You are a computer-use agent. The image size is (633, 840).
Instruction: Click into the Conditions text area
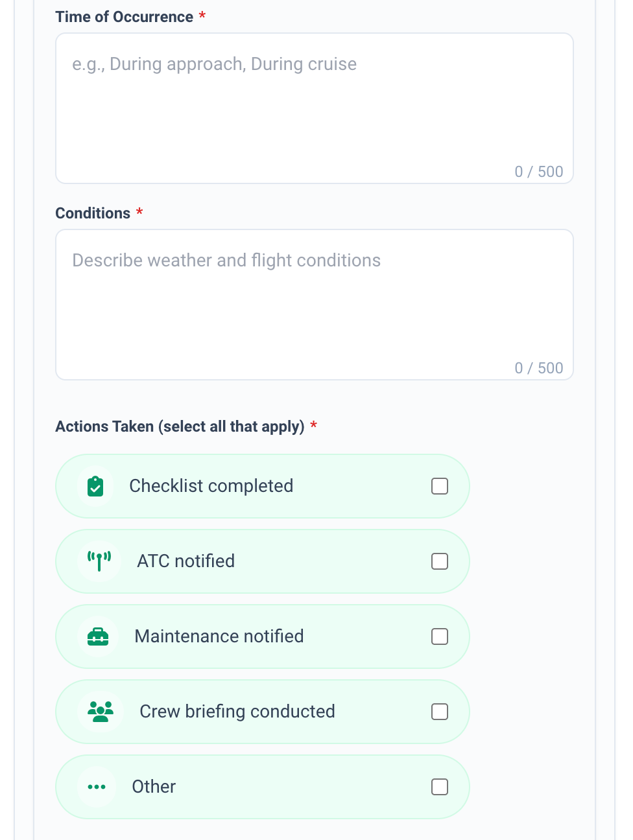coord(315,305)
